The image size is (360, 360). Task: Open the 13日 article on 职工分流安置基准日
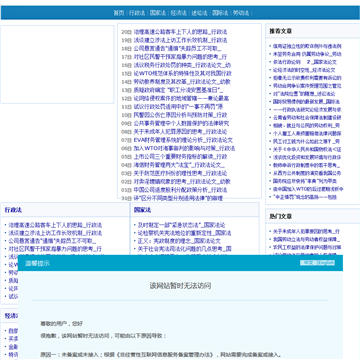click(178, 90)
